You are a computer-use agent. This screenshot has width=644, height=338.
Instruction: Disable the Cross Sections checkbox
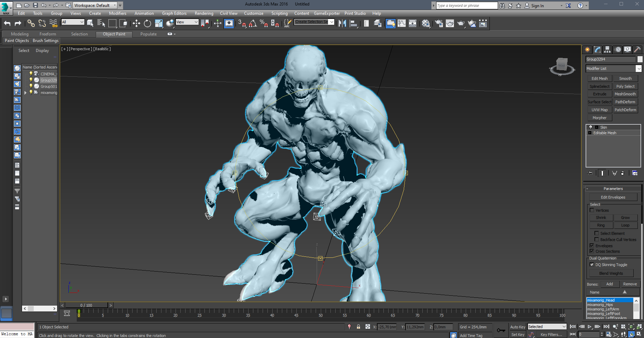592,251
